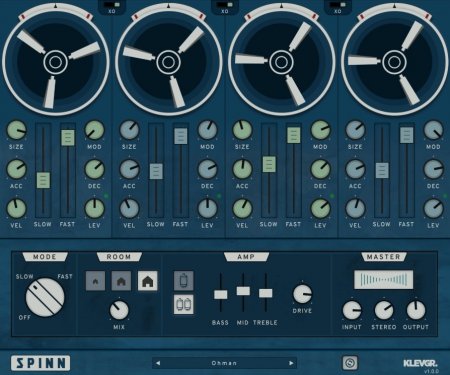Click the fourth rotor LEV knob
The width and height of the screenshot is (450, 375).
tap(433, 209)
